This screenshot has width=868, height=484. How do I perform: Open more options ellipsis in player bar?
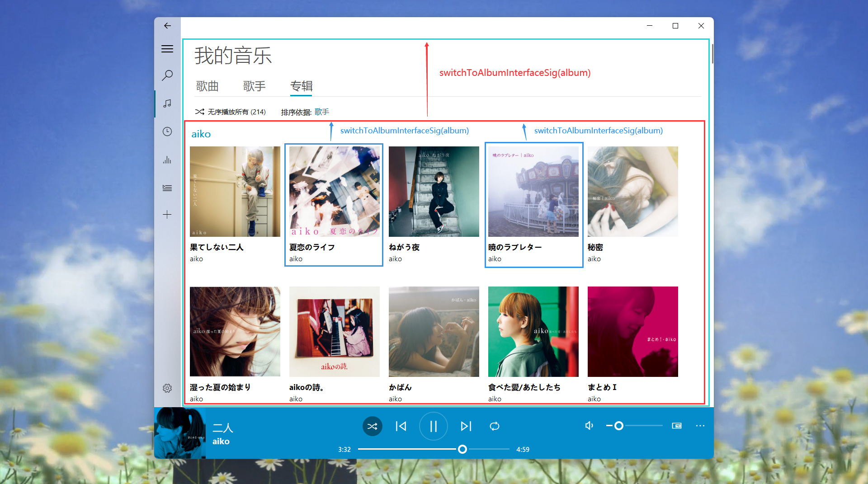pyautogui.click(x=700, y=426)
